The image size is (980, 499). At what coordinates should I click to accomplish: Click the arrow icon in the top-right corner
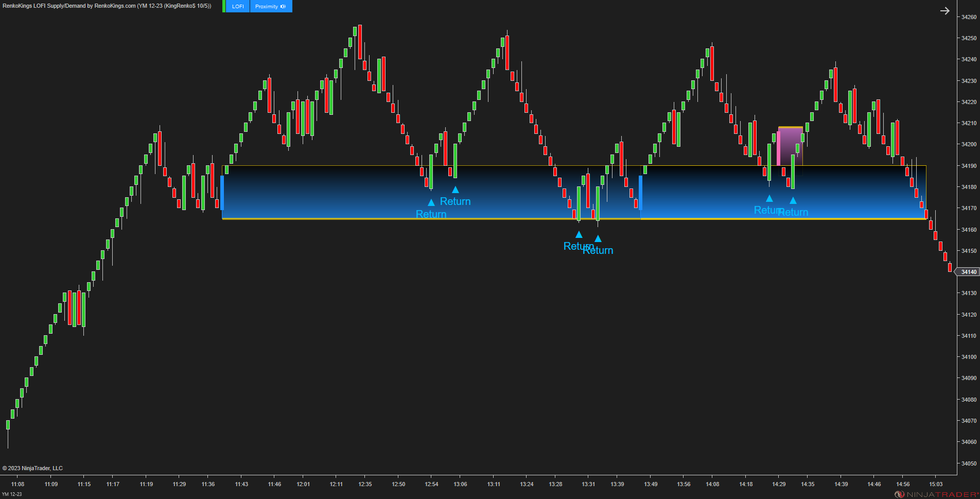point(944,10)
